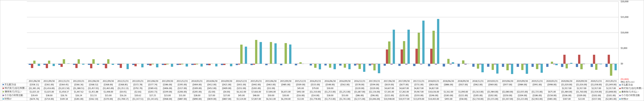Click the $307.00 cell
This screenshot has height=101, width=644.
click(x=567, y=99)
